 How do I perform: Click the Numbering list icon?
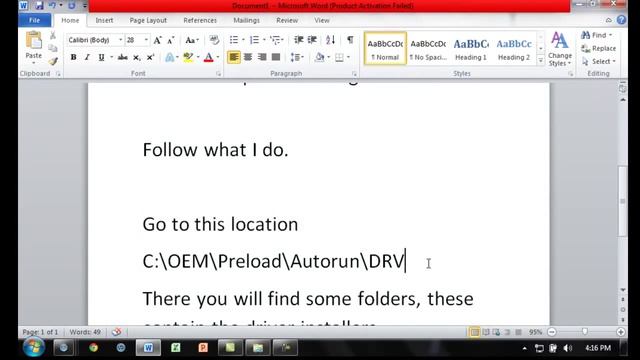pyautogui.click(x=254, y=40)
